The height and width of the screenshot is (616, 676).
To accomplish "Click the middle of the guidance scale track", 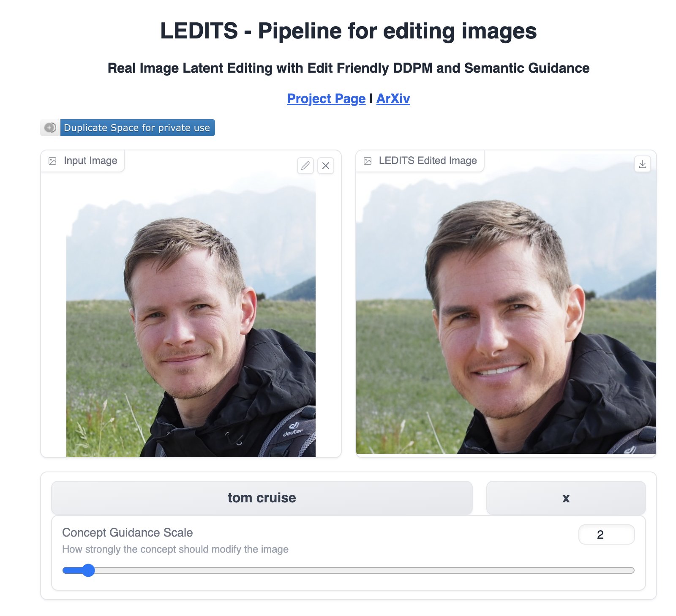I will click(x=349, y=570).
